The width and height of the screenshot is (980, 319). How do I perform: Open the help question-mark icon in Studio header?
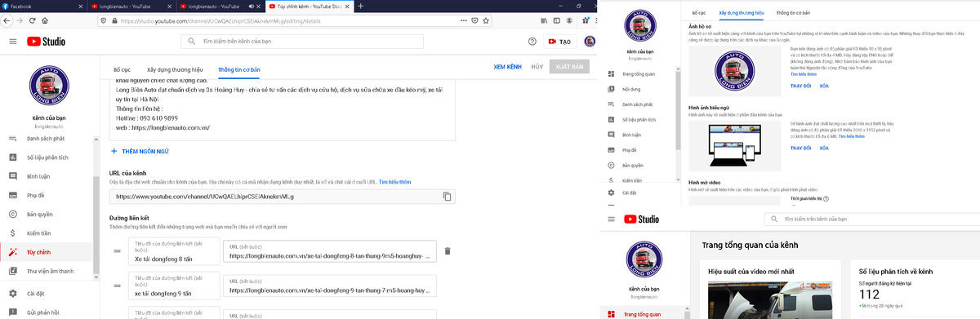[x=532, y=41]
